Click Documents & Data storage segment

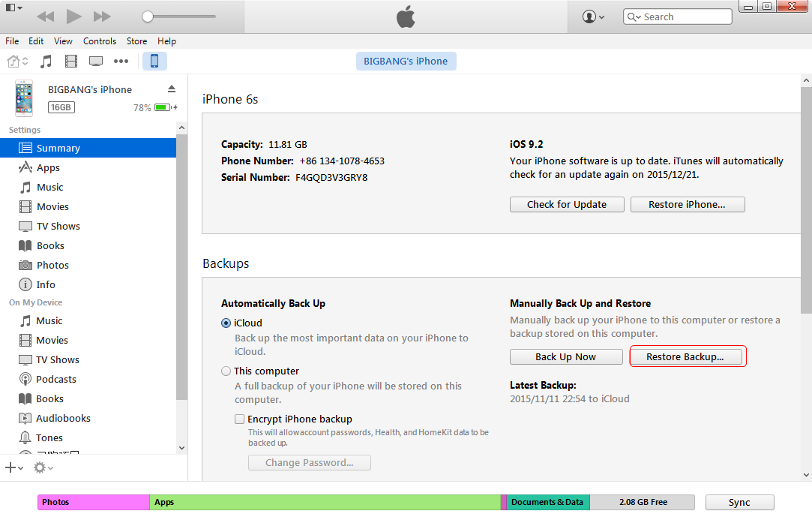548,502
